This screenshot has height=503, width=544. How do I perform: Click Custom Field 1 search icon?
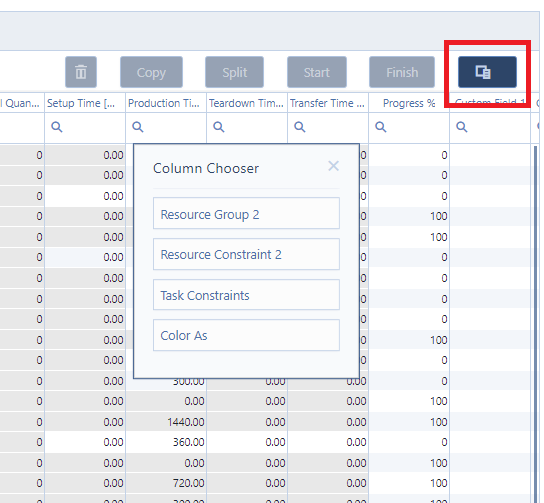(461, 127)
